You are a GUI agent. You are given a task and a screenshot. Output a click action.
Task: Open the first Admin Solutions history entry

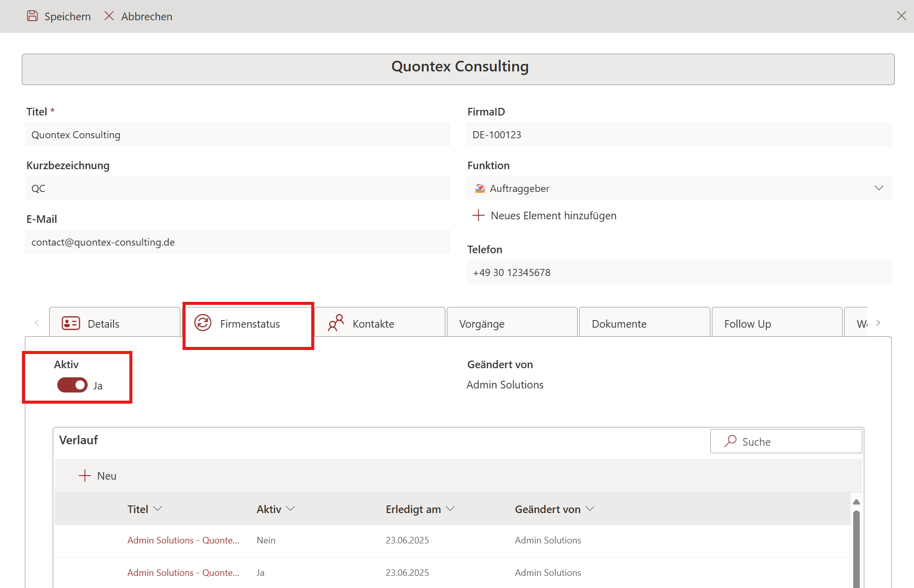183,540
